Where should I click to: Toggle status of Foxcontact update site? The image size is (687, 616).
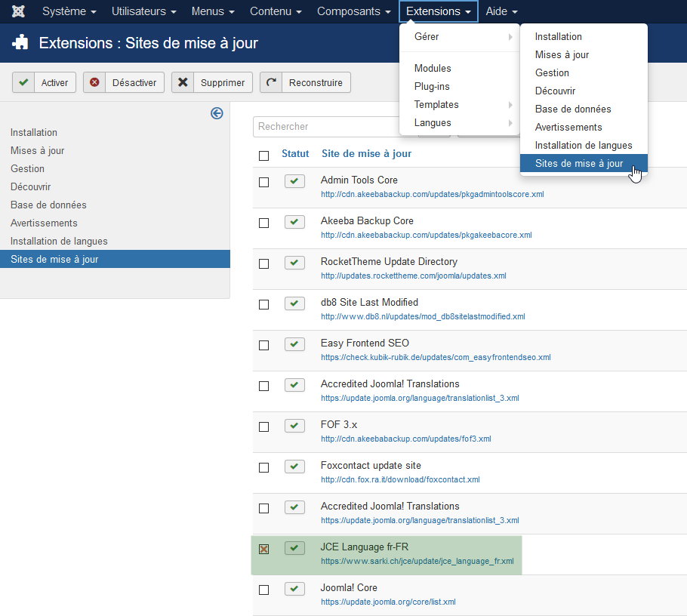[x=294, y=467]
